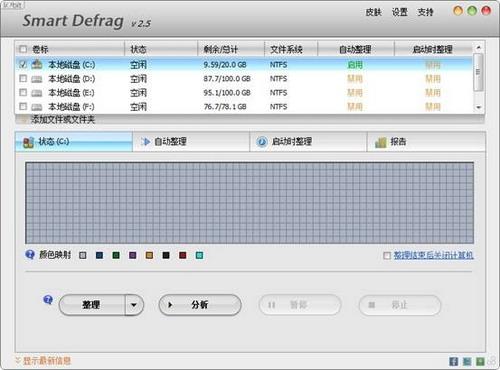Click the 添加文件或文件夹 folder icon

coord(23,119)
